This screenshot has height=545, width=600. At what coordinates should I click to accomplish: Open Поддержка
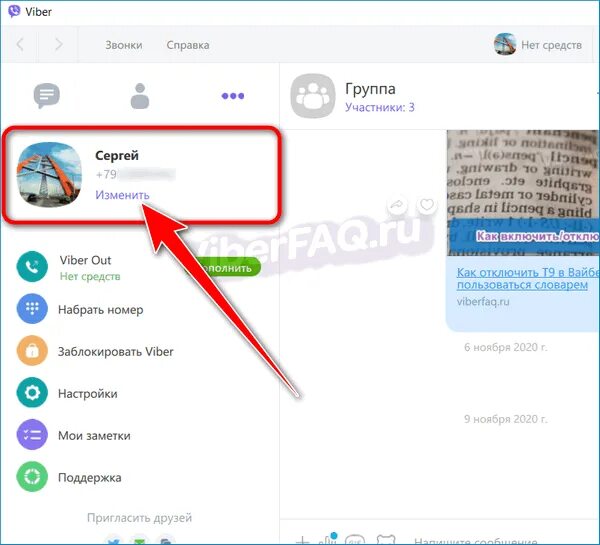[90, 478]
